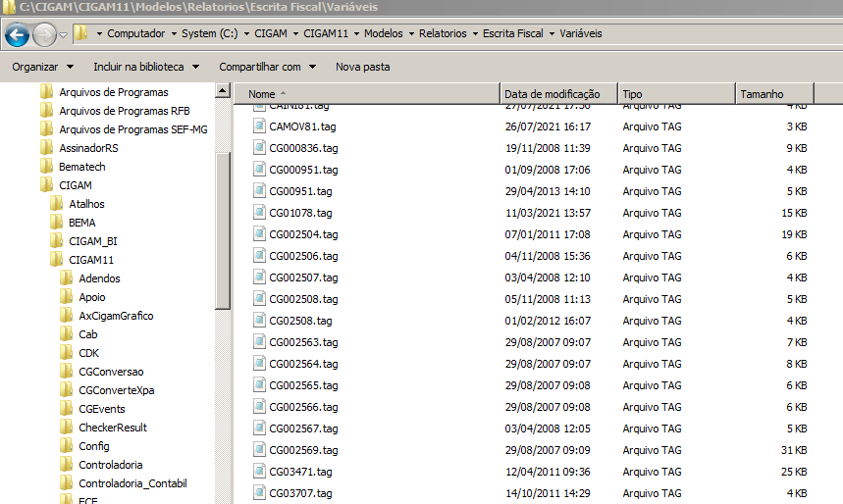Open Incluir na biblioteca menu

146,67
